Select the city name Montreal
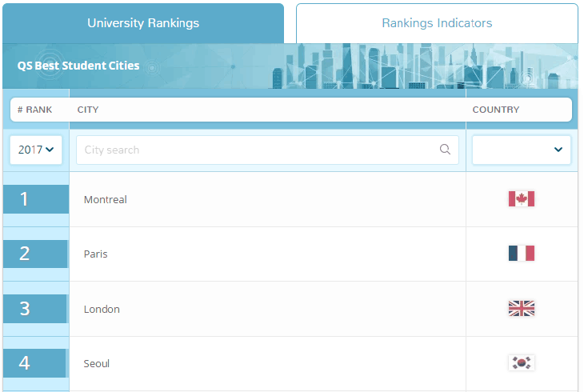 (106, 200)
